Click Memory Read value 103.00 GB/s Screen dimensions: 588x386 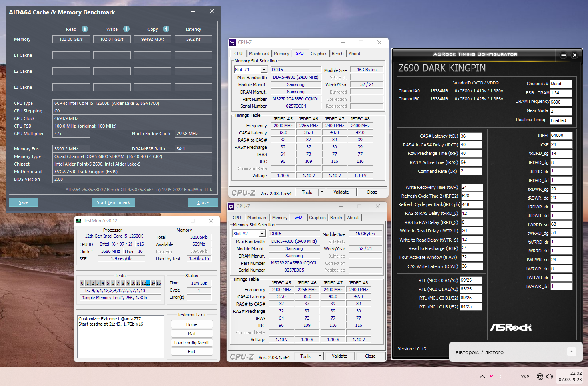[71, 39]
